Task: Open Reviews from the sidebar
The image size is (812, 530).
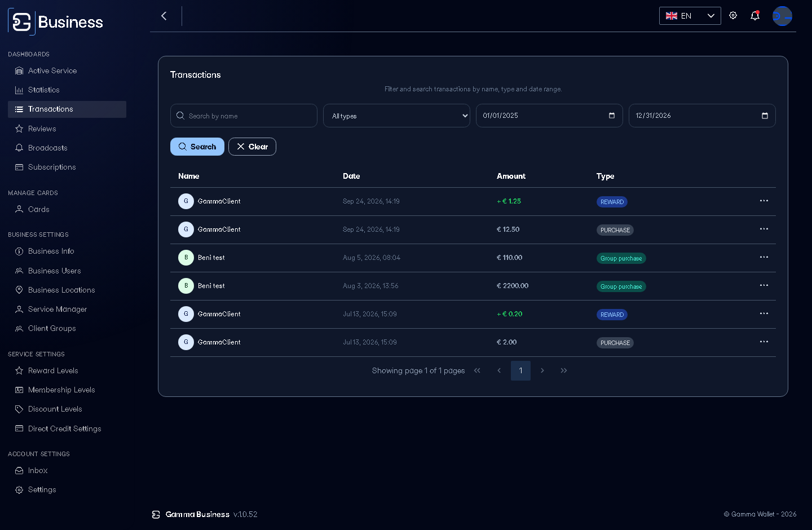Action: coord(67,129)
